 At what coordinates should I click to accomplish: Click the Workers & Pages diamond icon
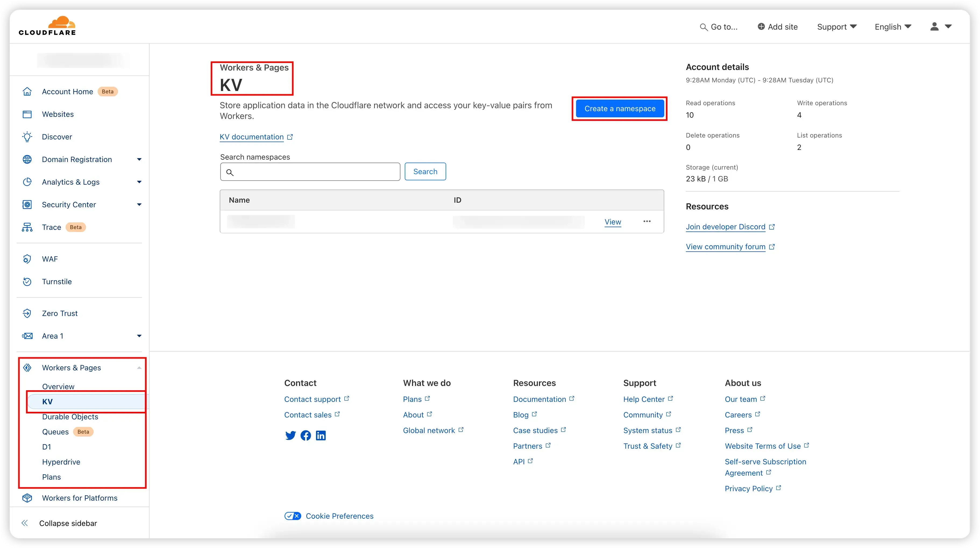coord(27,367)
